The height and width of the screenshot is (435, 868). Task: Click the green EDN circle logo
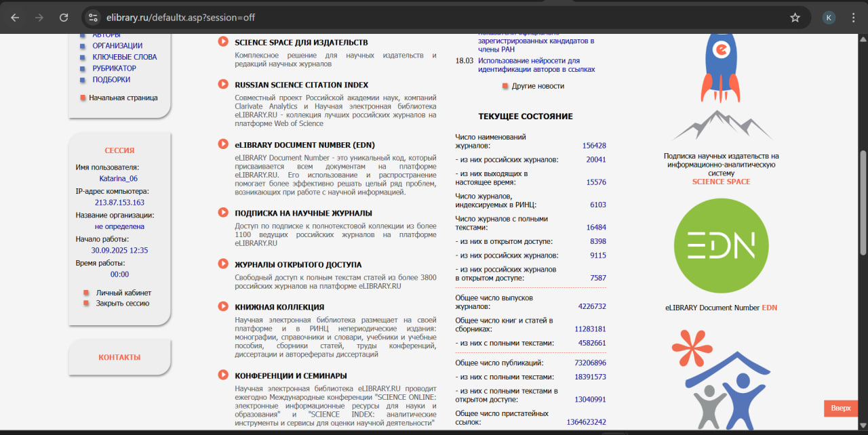[x=721, y=246]
